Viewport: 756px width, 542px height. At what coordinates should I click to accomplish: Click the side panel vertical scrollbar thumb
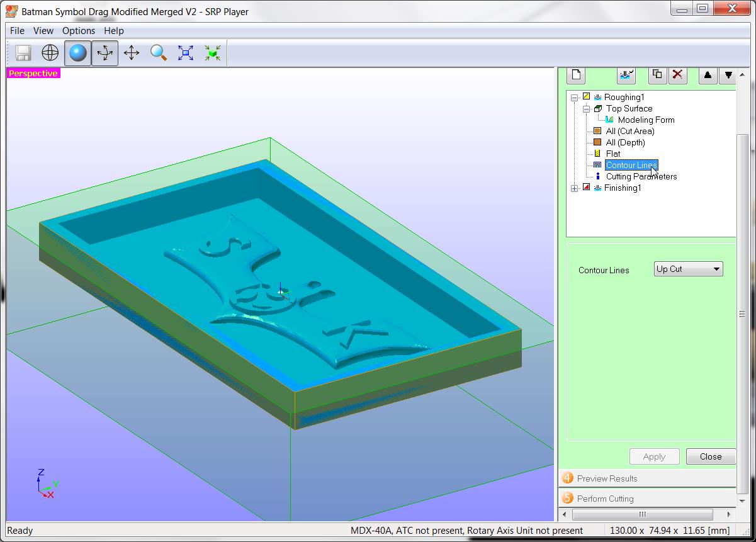pos(742,314)
